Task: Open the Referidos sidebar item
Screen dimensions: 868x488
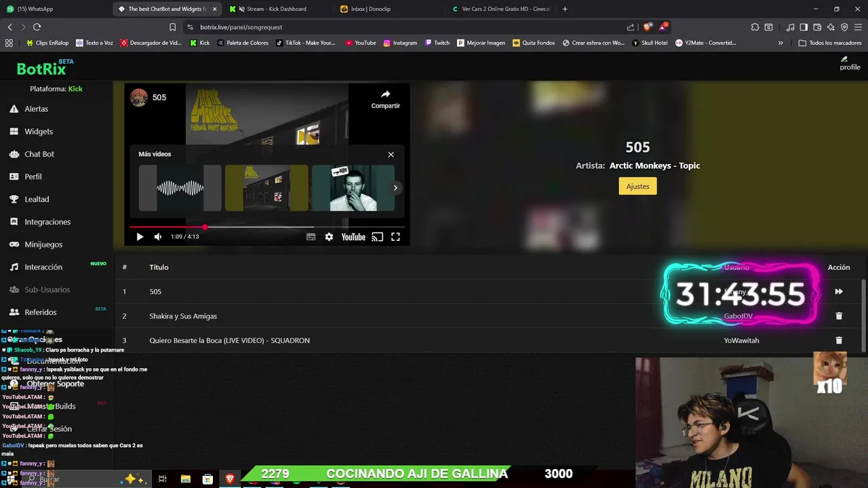Action: pyautogui.click(x=41, y=312)
